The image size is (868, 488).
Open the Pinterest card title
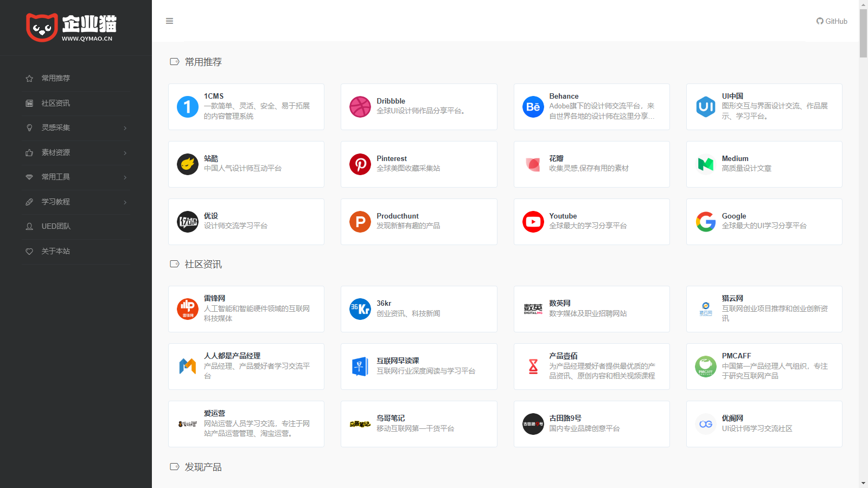[x=392, y=158]
